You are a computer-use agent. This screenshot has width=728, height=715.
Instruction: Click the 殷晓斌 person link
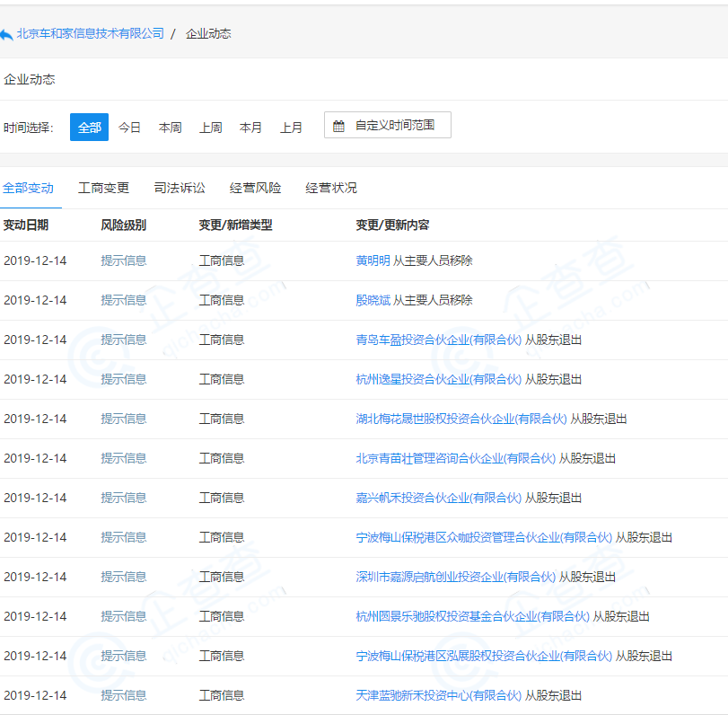point(370,299)
